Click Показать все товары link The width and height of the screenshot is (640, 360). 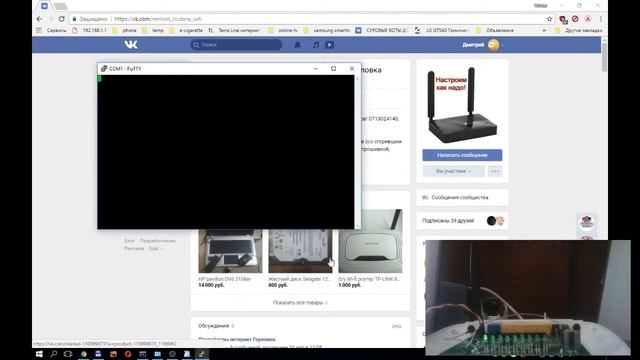(300, 303)
